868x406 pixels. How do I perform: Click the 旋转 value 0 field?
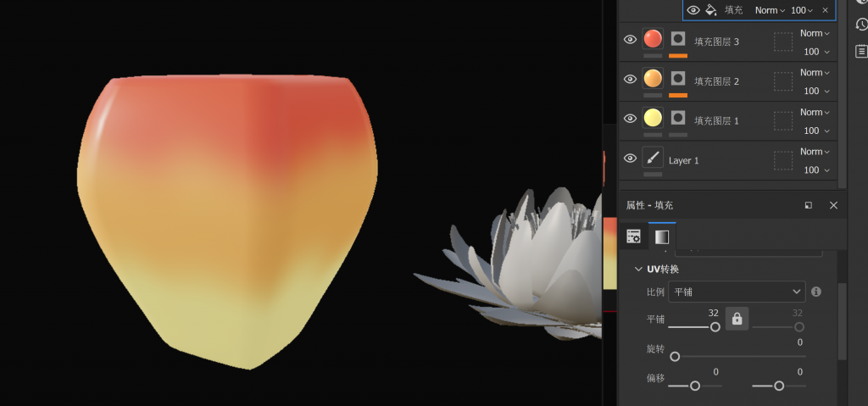click(x=800, y=342)
